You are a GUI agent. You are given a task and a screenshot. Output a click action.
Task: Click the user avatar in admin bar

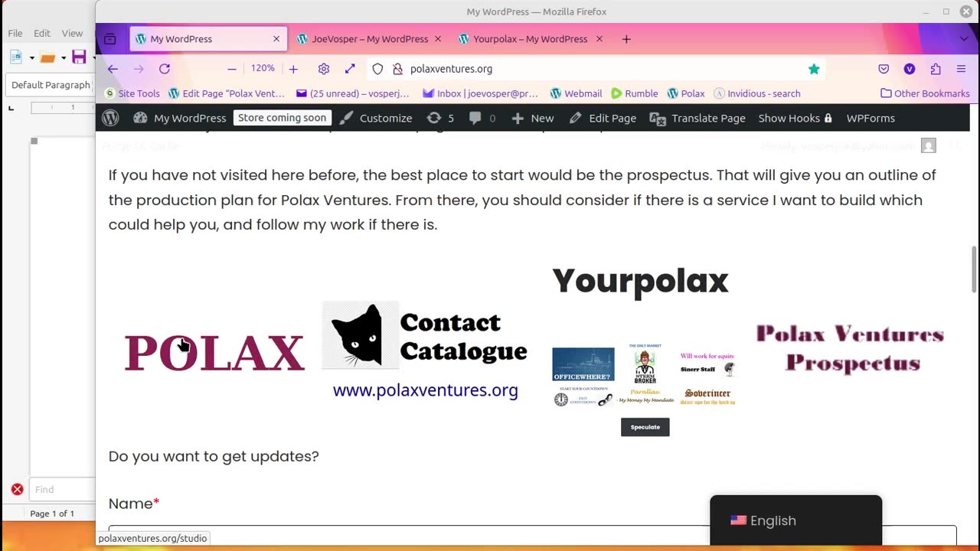pos(929,145)
